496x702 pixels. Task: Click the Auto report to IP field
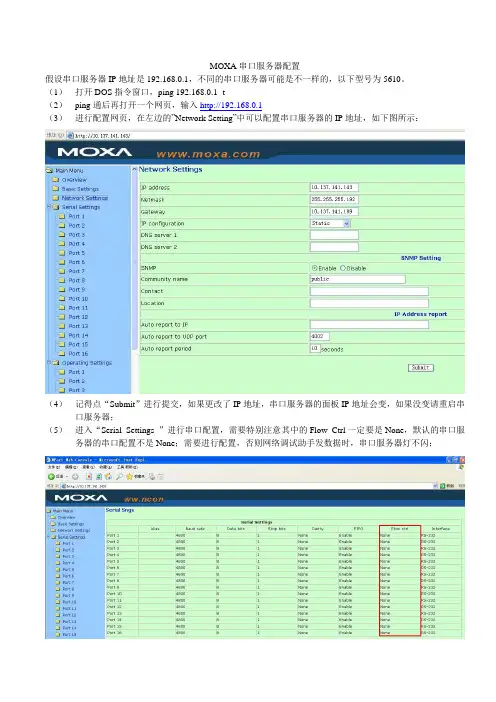369,325
